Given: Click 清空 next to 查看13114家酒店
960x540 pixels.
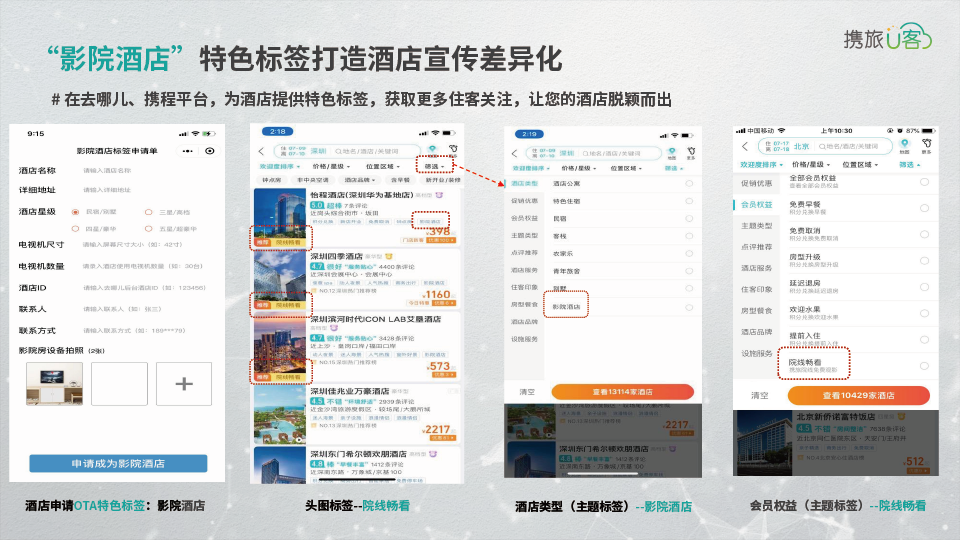Looking at the screenshot, I should click(x=527, y=392).
